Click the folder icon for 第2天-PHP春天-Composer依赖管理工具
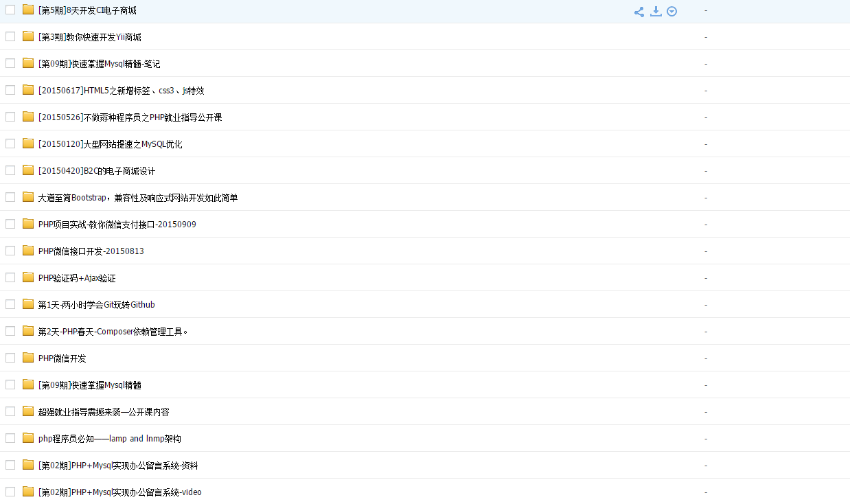850x504 pixels. click(28, 331)
